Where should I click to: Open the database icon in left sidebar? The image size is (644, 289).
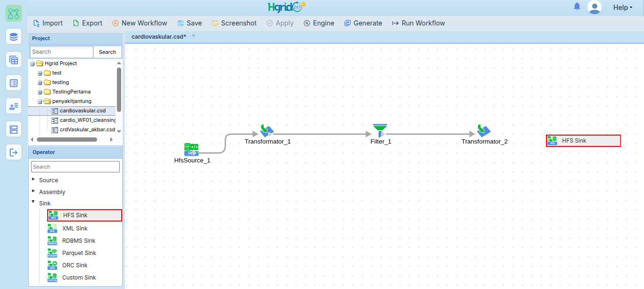pyautogui.click(x=14, y=36)
